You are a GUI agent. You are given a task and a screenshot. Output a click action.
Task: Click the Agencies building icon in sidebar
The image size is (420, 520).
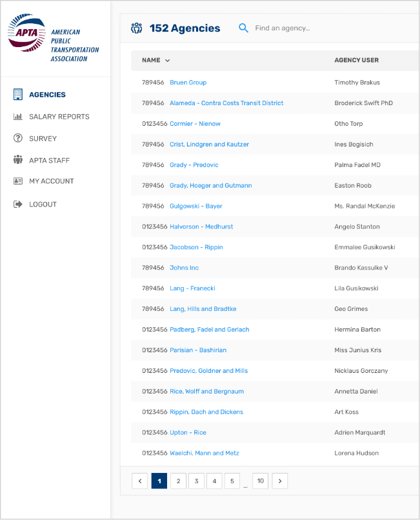(x=18, y=95)
